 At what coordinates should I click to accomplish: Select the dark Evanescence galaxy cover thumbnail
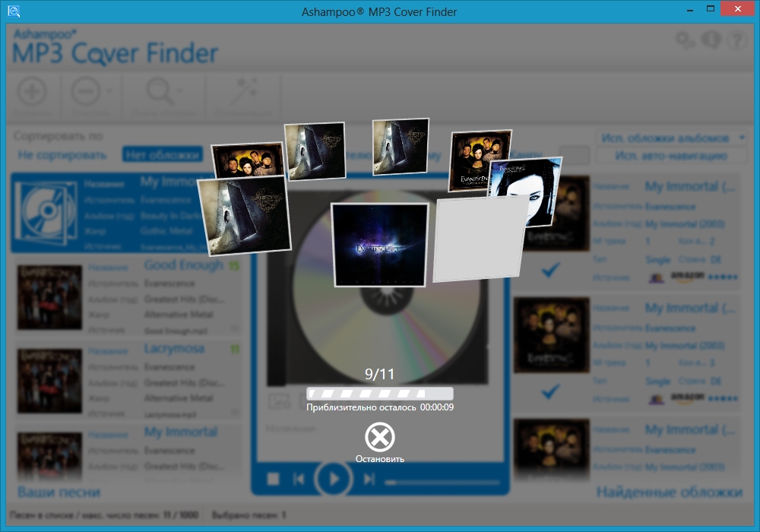point(379,245)
